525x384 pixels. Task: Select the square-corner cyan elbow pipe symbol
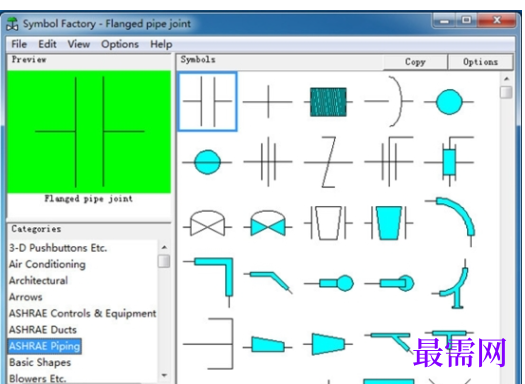(208, 282)
